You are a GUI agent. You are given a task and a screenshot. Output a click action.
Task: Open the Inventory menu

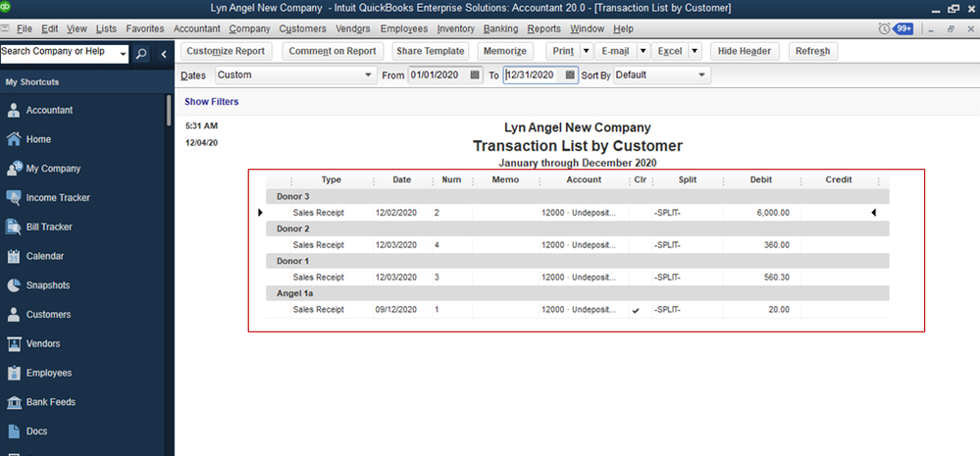pyautogui.click(x=455, y=28)
